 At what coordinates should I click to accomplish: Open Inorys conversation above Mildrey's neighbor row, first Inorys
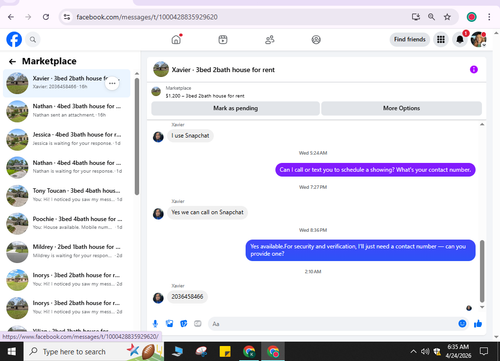[67, 280]
